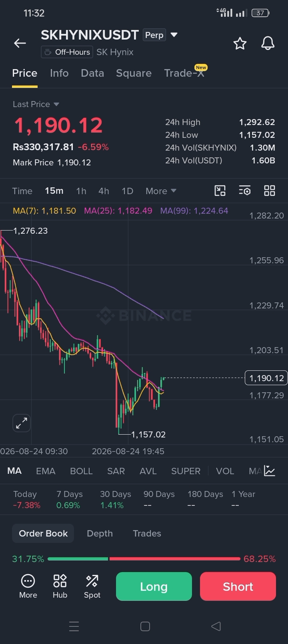Enable the BOLL indicator
The image size is (288, 644).
tap(81, 471)
